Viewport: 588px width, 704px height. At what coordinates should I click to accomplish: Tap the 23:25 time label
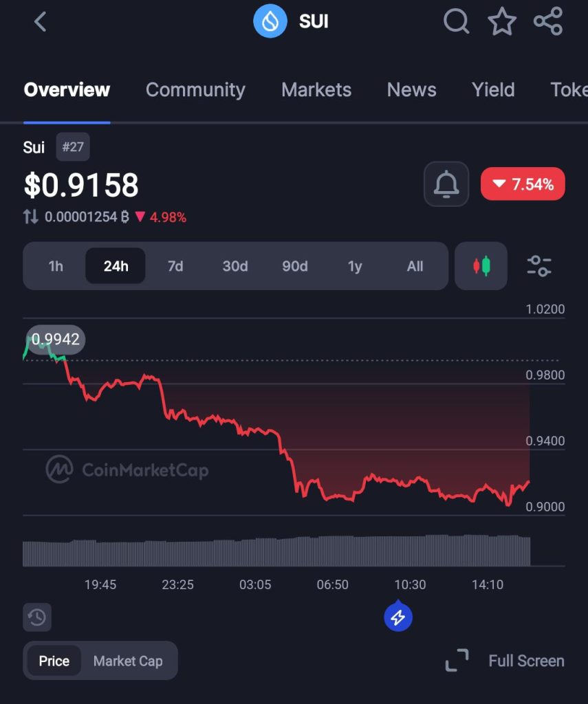coord(177,584)
